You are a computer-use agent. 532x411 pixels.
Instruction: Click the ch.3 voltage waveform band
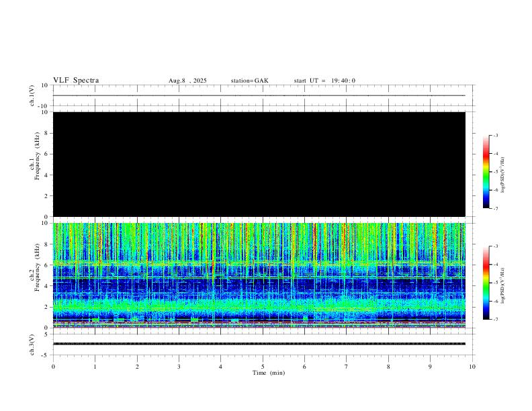pos(259,344)
